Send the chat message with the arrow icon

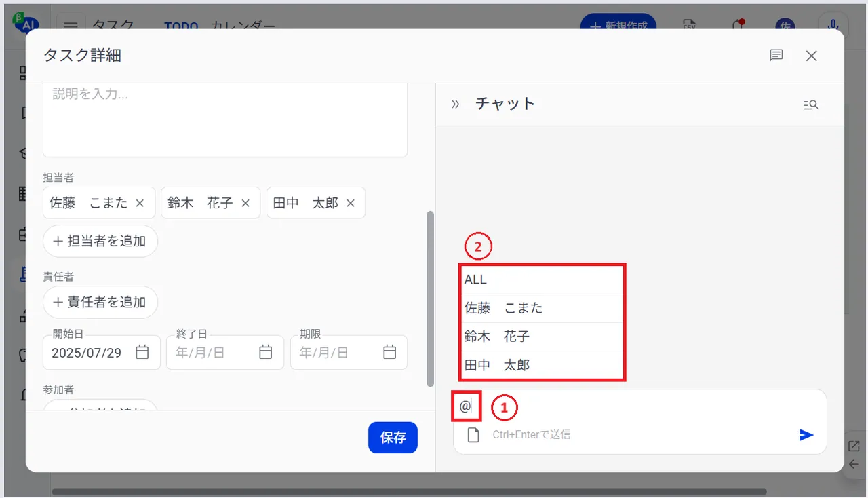point(806,435)
